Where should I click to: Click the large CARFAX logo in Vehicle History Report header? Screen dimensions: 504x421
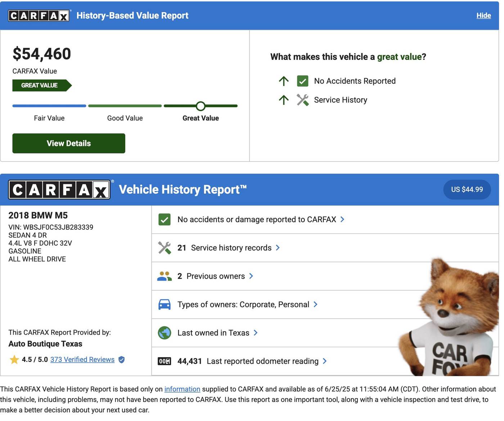point(59,189)
